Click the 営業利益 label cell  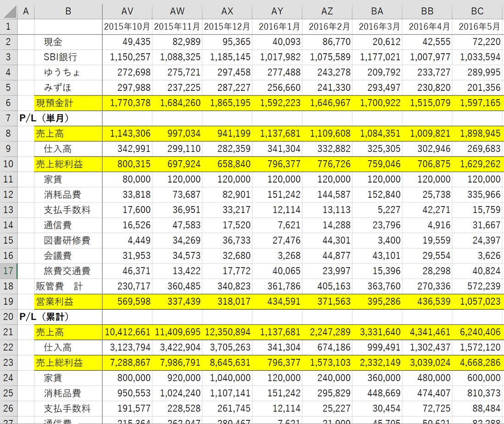(68, 301)
